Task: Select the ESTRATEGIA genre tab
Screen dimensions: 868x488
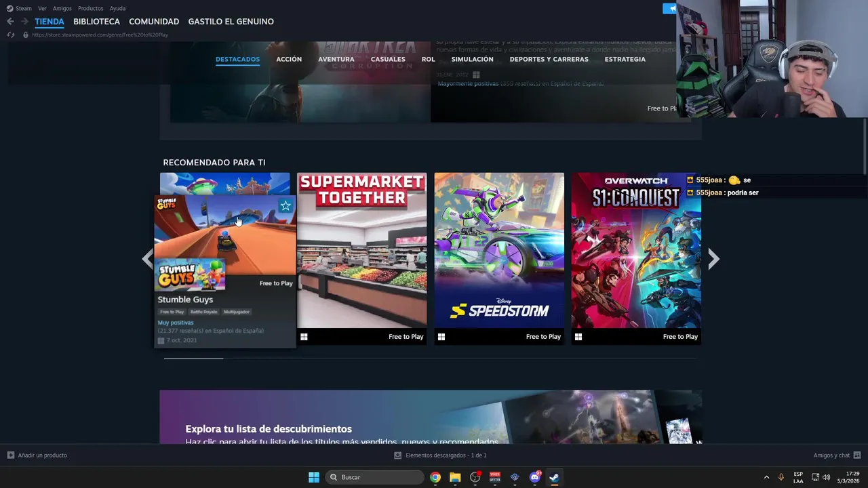Action: (x=625, y=59)
